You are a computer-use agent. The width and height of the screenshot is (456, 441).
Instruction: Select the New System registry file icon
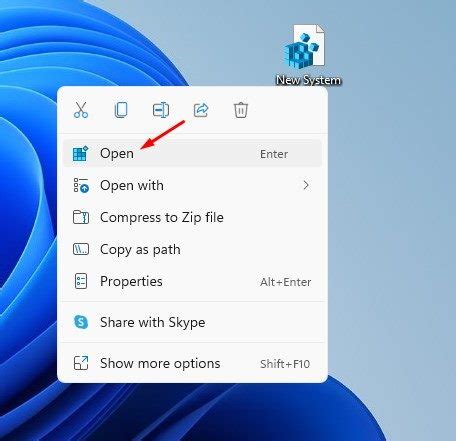[x=305, y=46]
